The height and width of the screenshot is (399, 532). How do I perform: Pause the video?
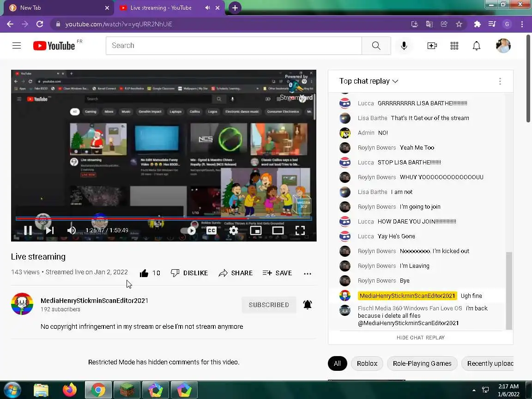(x=28, y=230)
